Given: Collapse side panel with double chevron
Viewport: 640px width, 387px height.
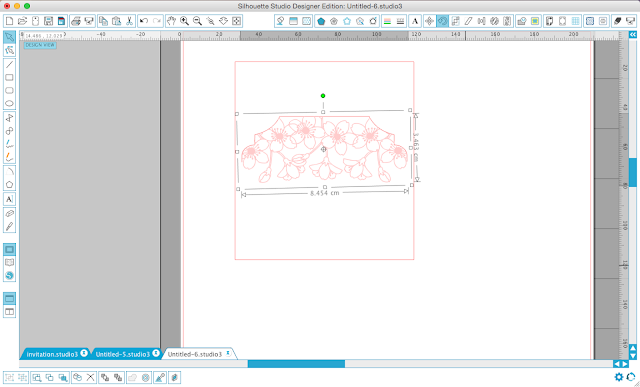Looking at the screenshot, I should coord(633,35).
